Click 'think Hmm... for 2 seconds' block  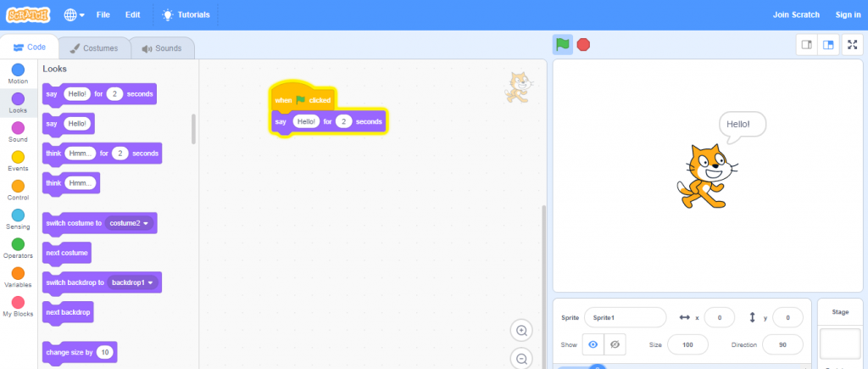pos(102,153)
